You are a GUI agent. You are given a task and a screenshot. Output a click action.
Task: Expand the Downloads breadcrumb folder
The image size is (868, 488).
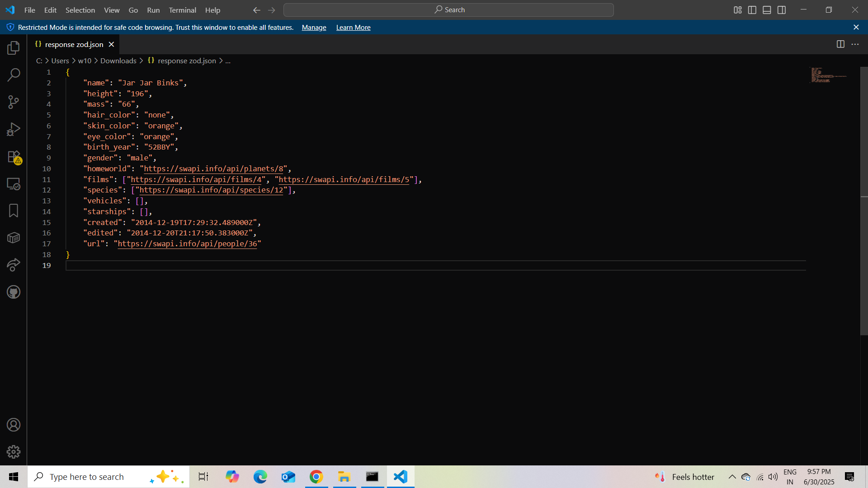[118, 61]
